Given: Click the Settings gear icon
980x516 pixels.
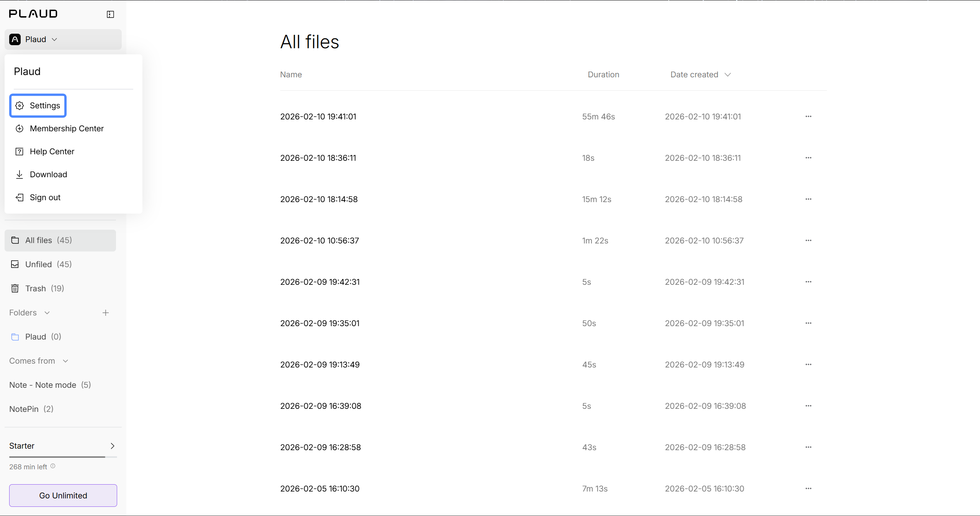Looking at the screenshot, I should click(x=20, y=106).
